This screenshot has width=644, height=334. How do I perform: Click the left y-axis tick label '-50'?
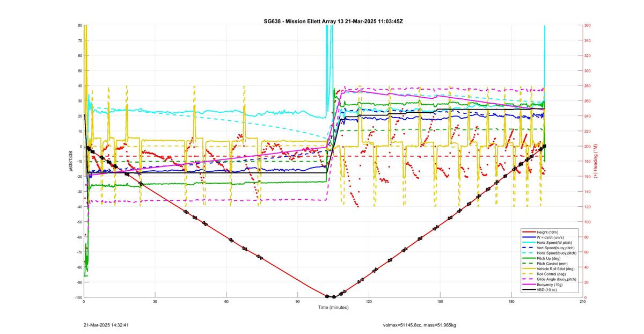tap(78, 222)
